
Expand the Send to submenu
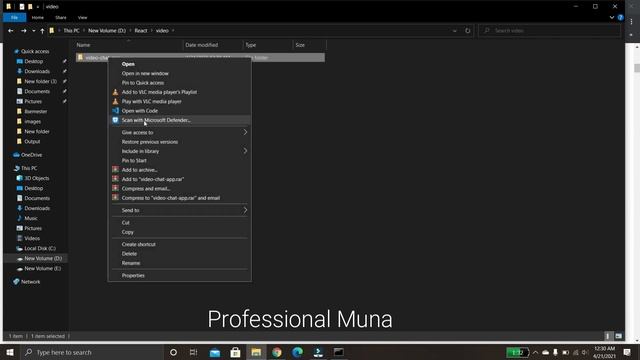click(x=180, y=211)
